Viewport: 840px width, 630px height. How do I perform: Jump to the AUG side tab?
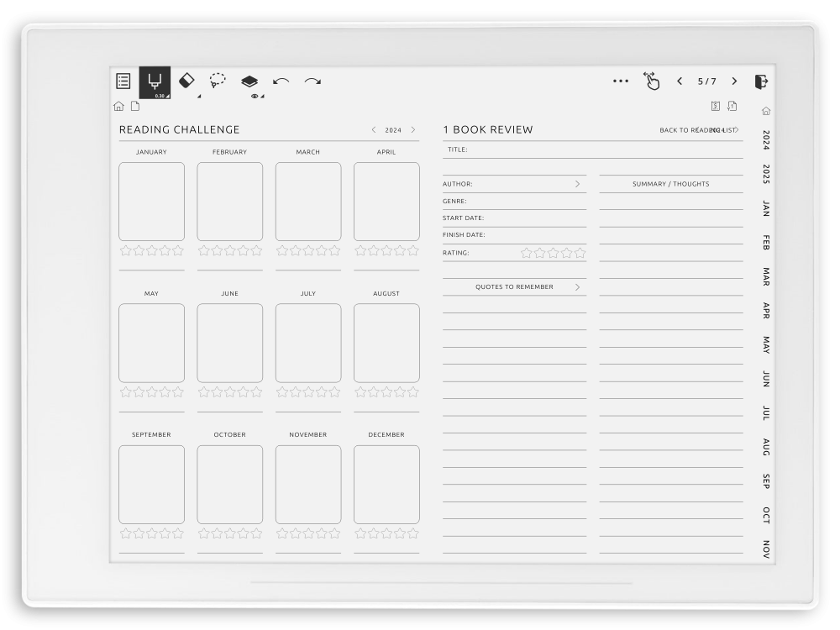pyautogui.click(x=766, y=448)
